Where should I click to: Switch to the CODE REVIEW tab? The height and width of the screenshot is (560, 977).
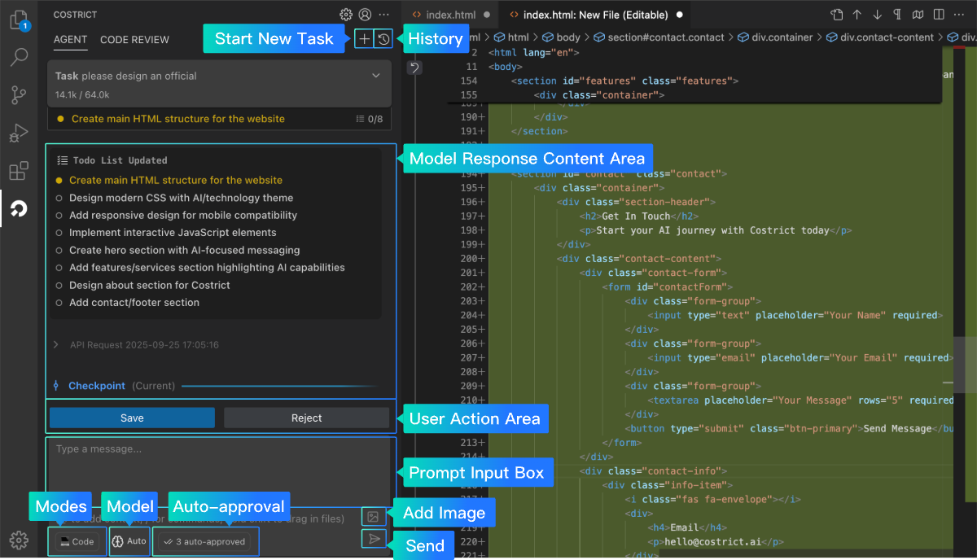point(134,40)
